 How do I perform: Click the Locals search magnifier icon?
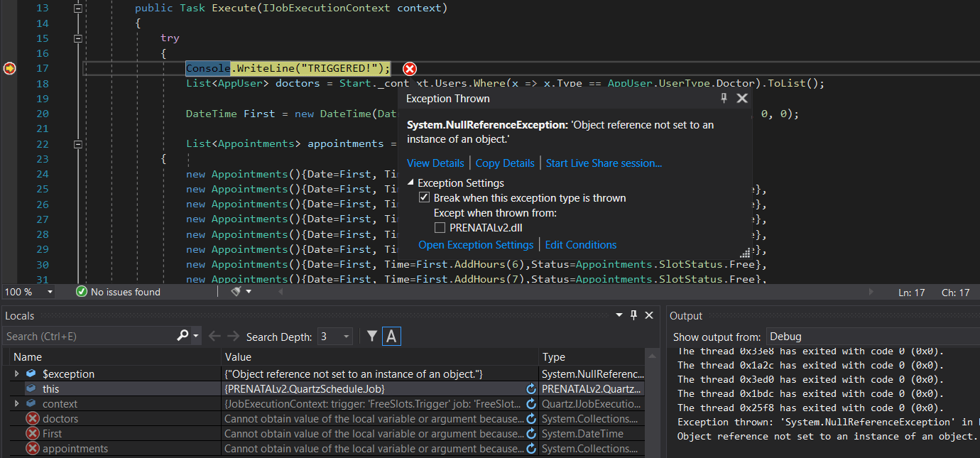pos(183,336)
